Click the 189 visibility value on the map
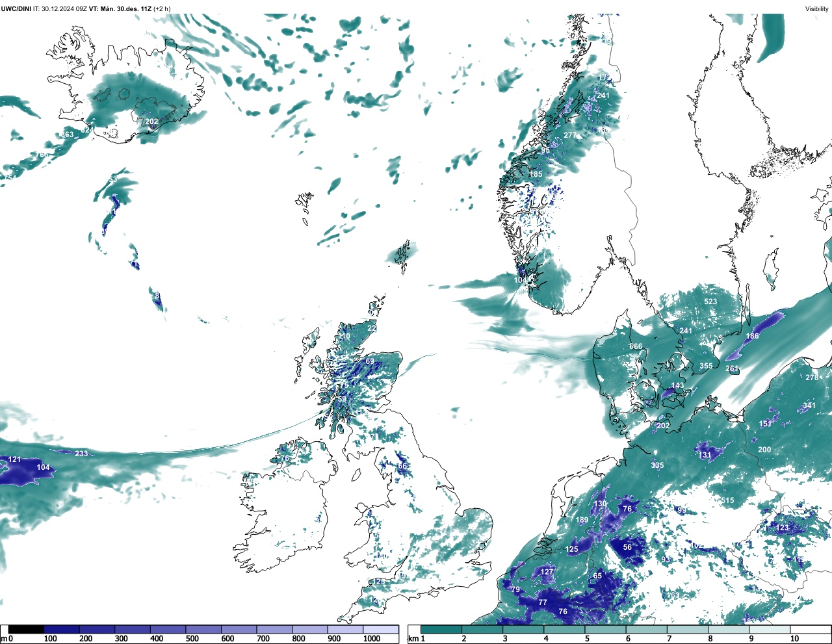The width and height of the screenshot is (832, 644). coord(582,520)
